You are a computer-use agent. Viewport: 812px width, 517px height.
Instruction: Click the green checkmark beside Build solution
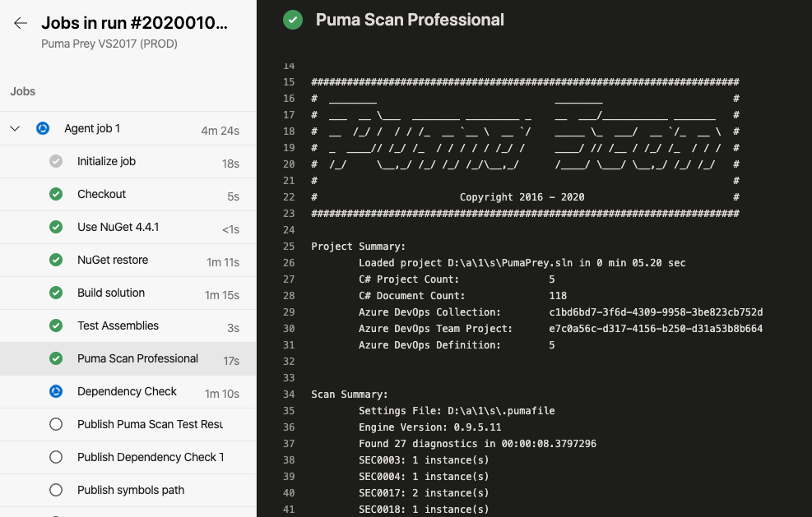click(55, 293)
